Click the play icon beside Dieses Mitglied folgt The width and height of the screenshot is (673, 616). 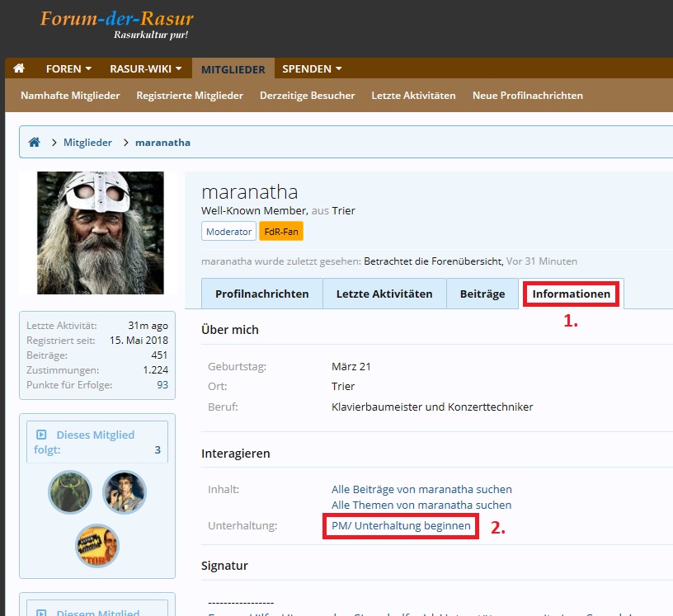click(41, 435)
